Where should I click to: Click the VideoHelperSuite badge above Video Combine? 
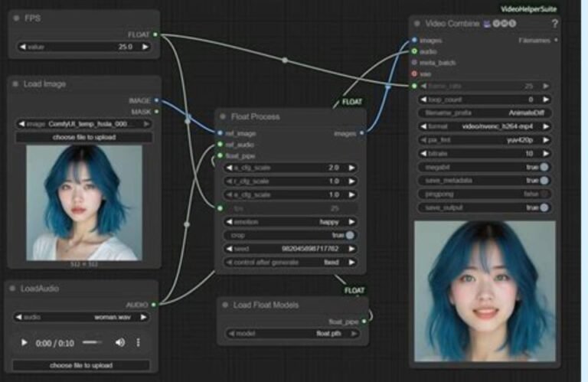point(528,9)
